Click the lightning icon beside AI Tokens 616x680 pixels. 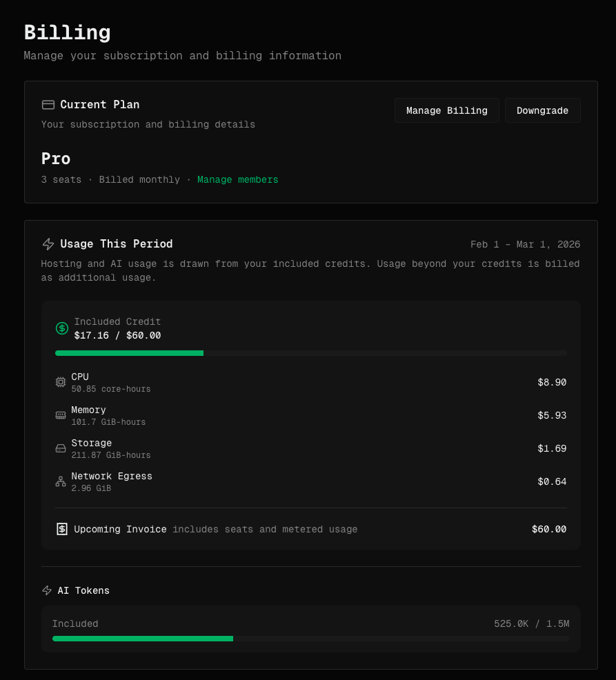tap(47, 590)
